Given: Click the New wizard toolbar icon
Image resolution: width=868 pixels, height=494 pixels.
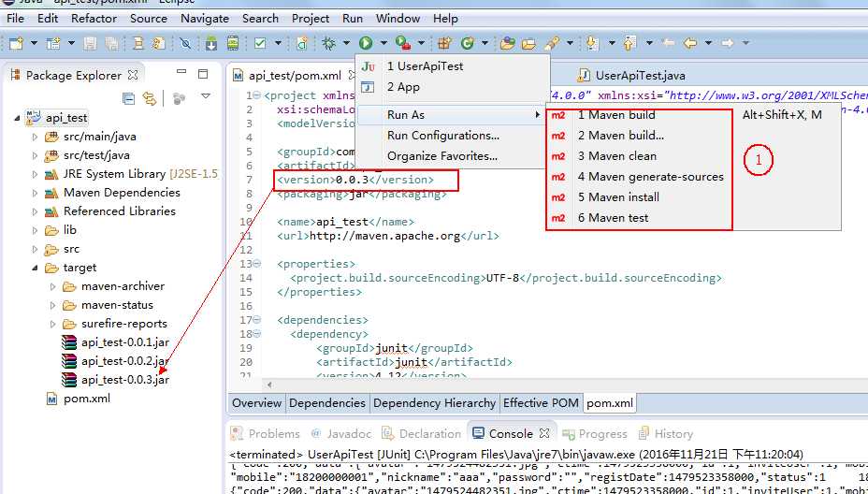Looking at the screenshot, I should coord(16,43).
